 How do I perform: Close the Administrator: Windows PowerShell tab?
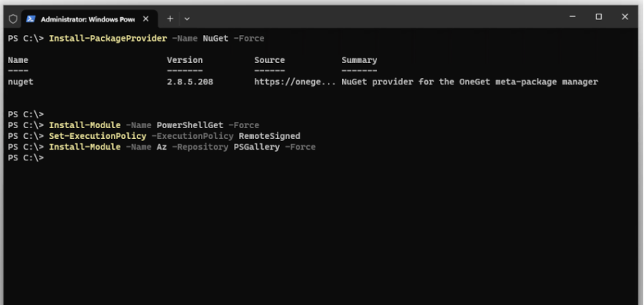(148, 19)
